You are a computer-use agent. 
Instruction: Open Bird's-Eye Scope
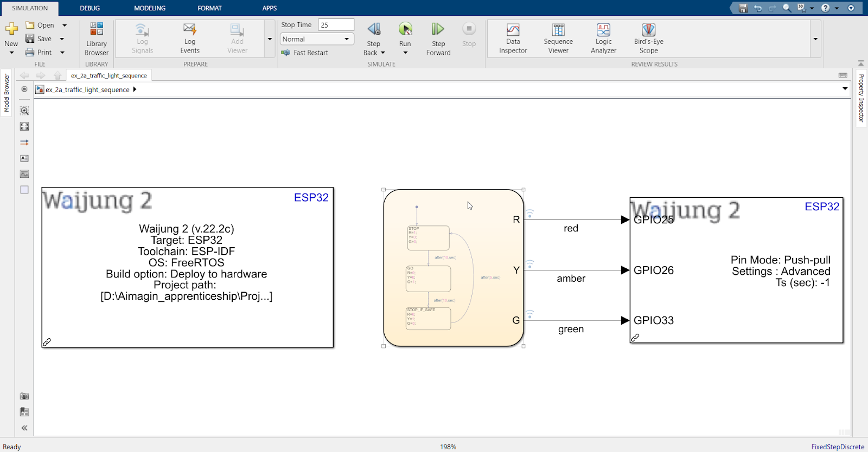pyautogui.click(x=649, y=38)
